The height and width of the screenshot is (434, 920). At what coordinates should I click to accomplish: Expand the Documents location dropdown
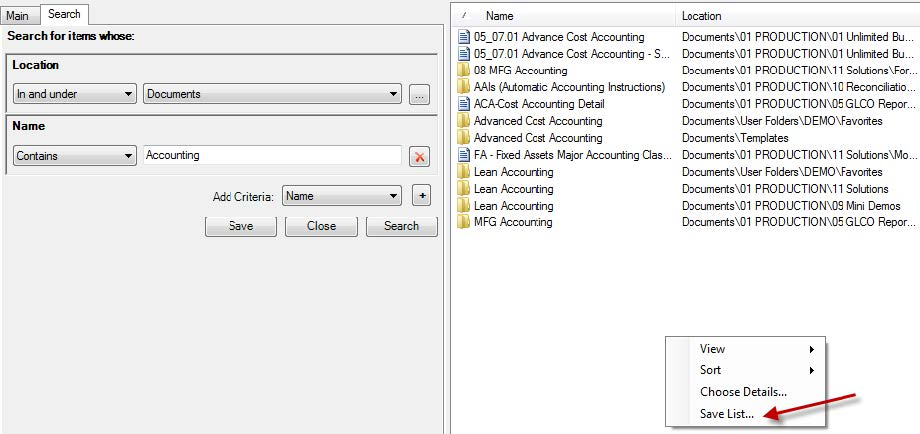(273, 94)
